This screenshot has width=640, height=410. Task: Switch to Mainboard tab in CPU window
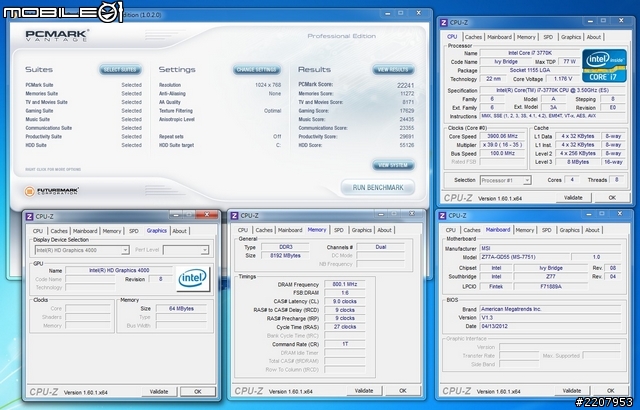[499, 37]
